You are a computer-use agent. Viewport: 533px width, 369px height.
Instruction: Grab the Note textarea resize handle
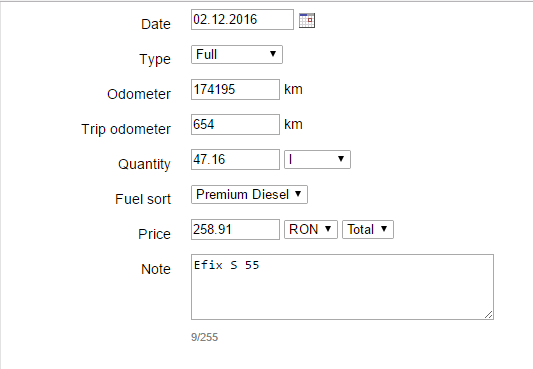tap(488, 315)
